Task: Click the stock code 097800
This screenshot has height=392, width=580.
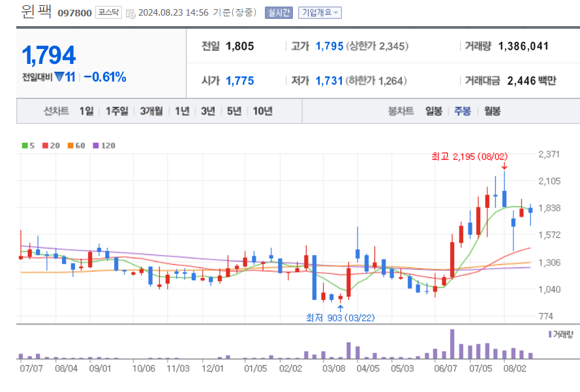Action: click(x=75, y=13)
